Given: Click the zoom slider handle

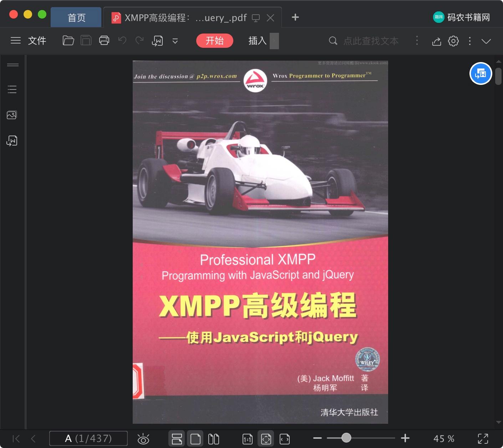Looking at the screenshot, I should (346, 438).
